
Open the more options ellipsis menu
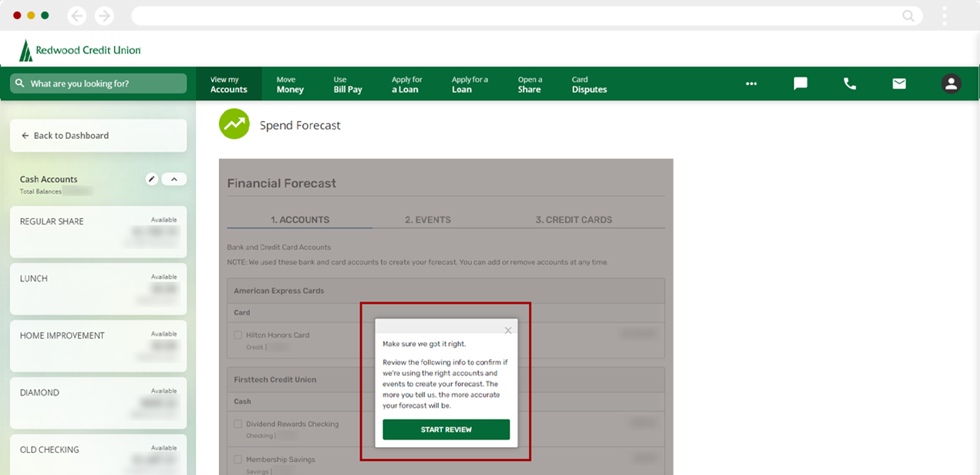click(x=751, y=84)
